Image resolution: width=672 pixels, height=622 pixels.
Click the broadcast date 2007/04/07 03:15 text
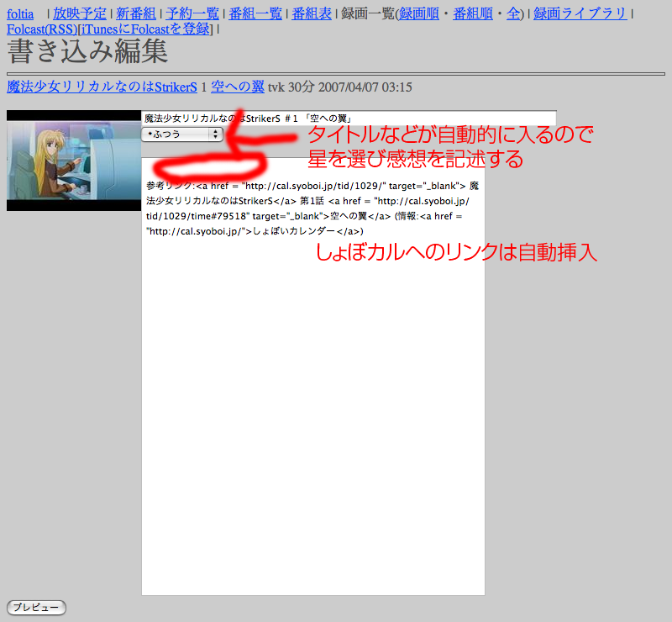[x=365, y=87]
